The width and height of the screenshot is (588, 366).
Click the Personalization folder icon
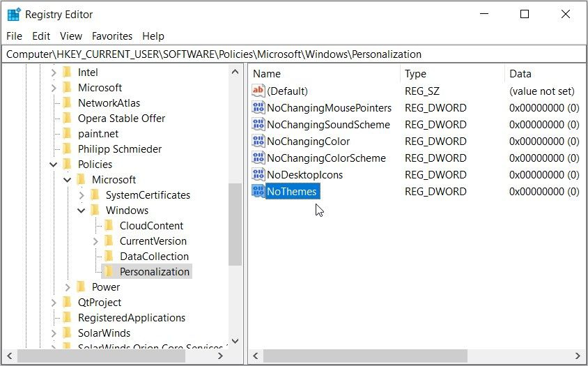tap(109, 272)
